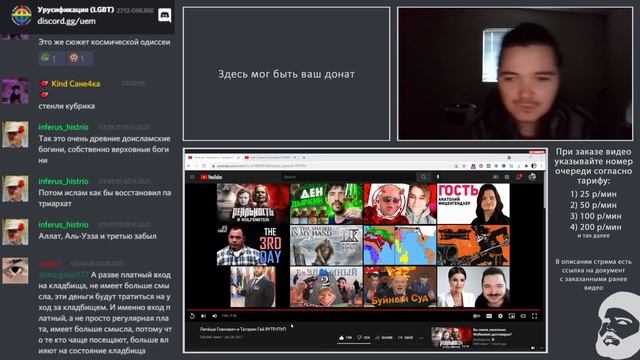Click the 'Здесь мог быть ваш донат' panel
This screenshot has height=360, width=640.
point(287,74)
